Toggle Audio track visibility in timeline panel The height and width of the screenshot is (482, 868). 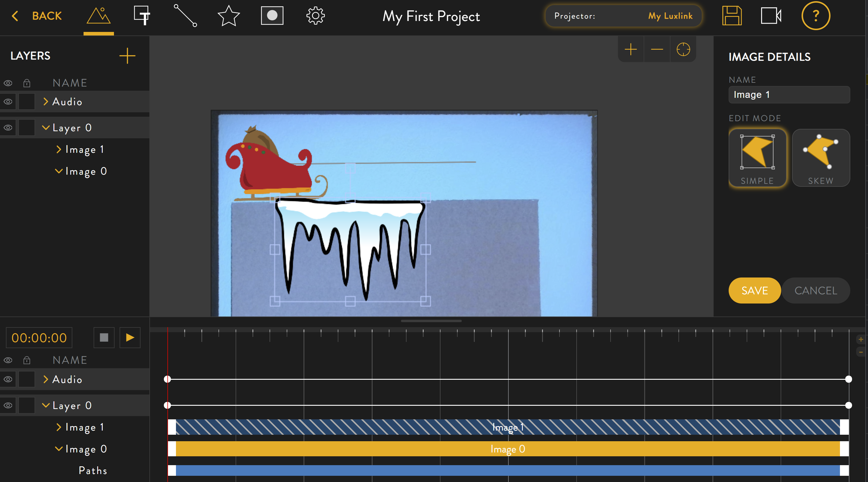tap(8, 379)
